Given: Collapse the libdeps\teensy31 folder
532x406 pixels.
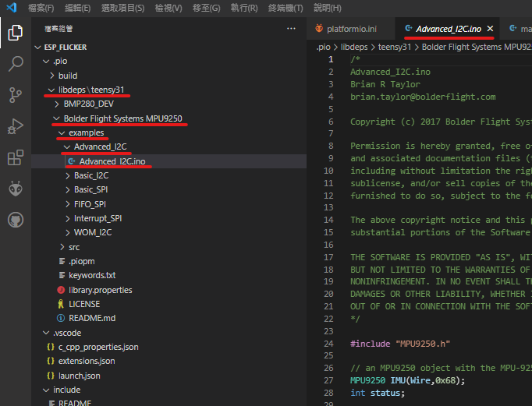Looking at the screenshot, I should (x=51, y=90).
